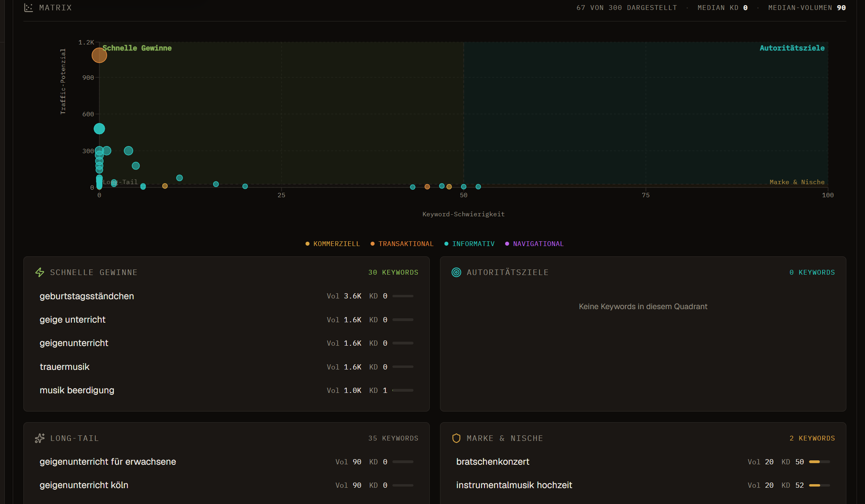The image size is (865, 504).
Task: Click the Autoritätsziele chart quadrant label
Action: coord(792,48)
